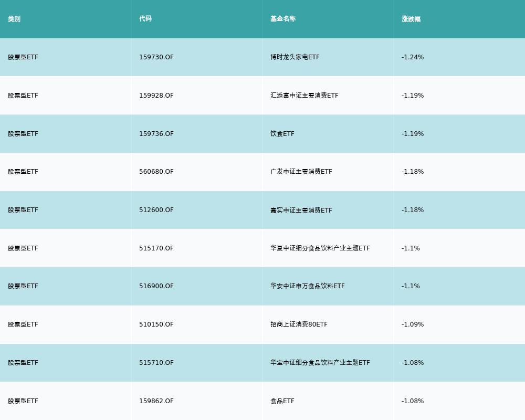Image resolution: width=525 pixels, height=420 pixels.
Task: Sort by the 代码 column header
Action: (x=145, y=19)
